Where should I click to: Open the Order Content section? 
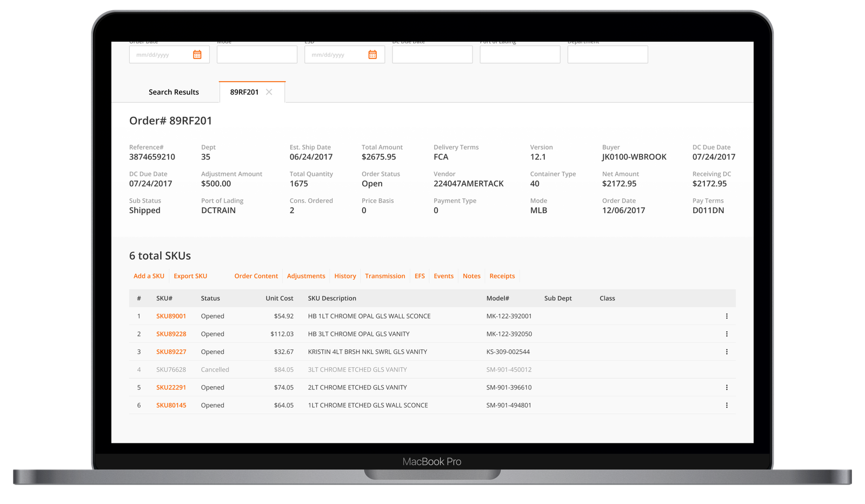coord(256,276)
